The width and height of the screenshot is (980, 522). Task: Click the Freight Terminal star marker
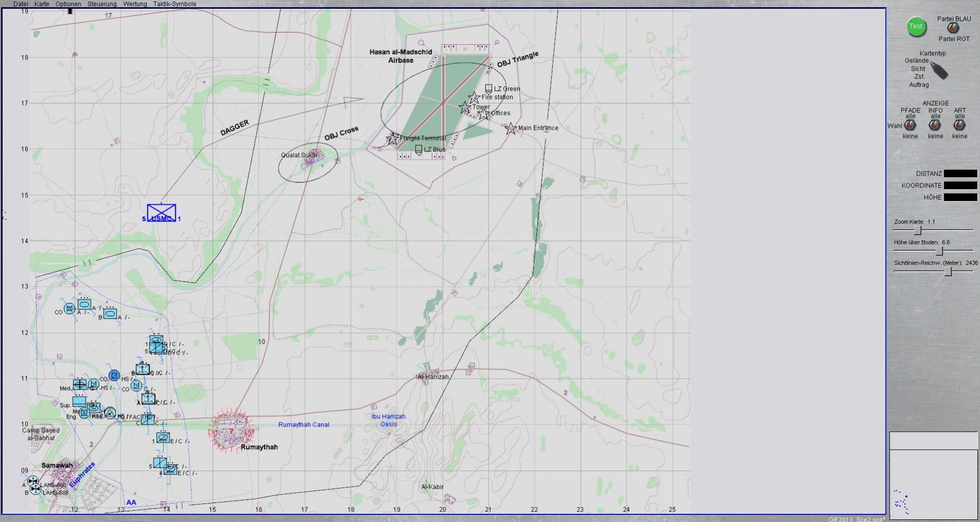(x=393, y=138)
